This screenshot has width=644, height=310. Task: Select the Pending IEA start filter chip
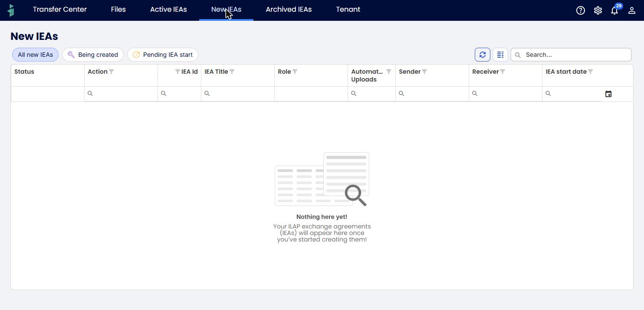pos(163,55)
